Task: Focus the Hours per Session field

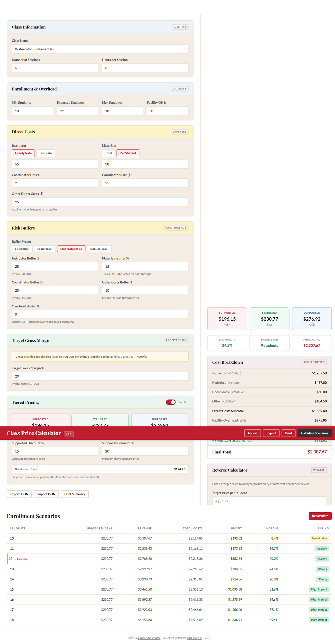Action: tap(145, 68)
